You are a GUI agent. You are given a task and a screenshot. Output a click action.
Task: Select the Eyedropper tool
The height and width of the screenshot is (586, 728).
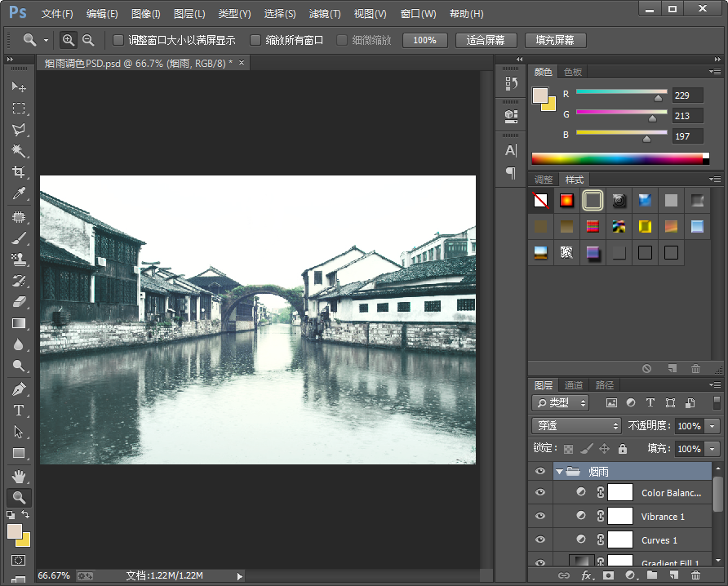pos(18,193)
